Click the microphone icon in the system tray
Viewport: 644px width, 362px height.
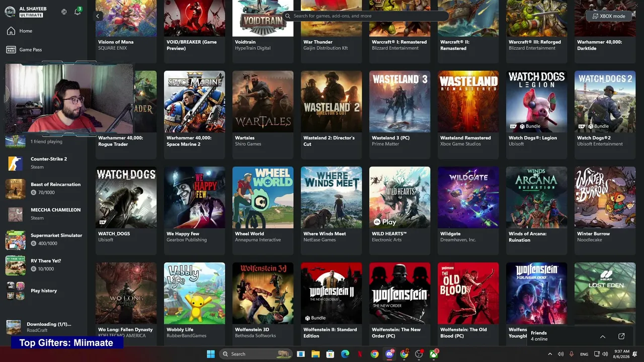[572, 354]
